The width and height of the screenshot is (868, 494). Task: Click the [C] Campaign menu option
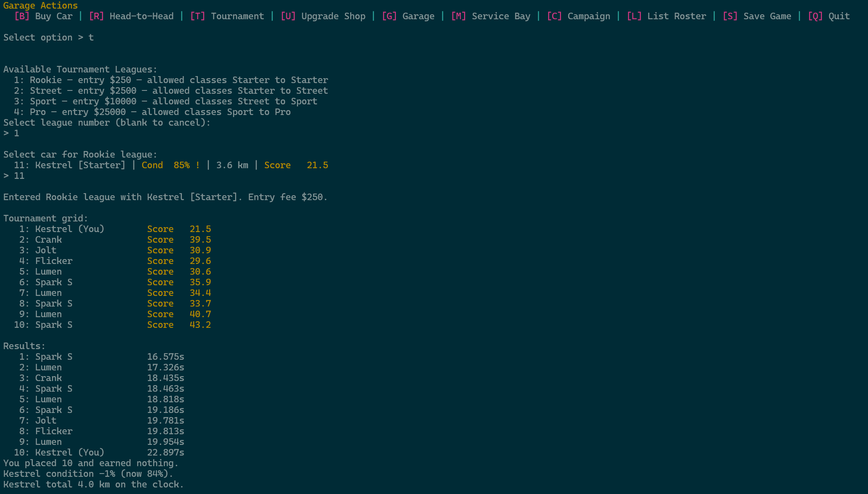(578, 16)
